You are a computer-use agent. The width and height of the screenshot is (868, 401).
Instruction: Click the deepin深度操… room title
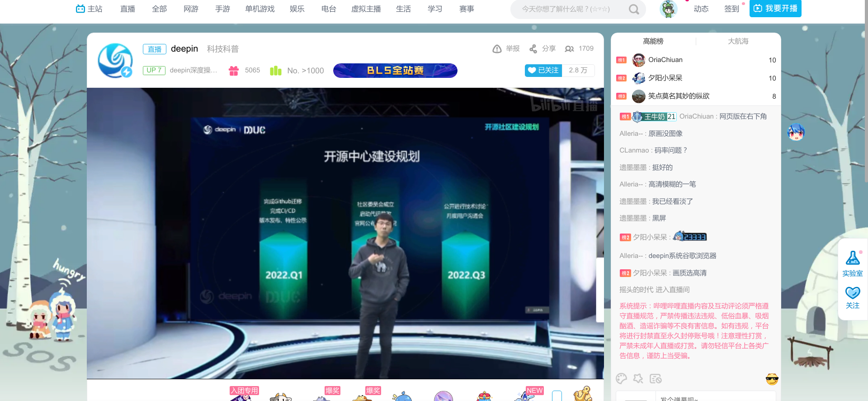point(193,70)
